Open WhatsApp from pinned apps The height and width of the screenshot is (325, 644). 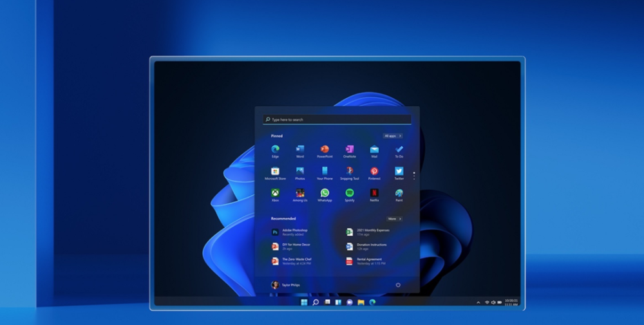pos(325,195)
